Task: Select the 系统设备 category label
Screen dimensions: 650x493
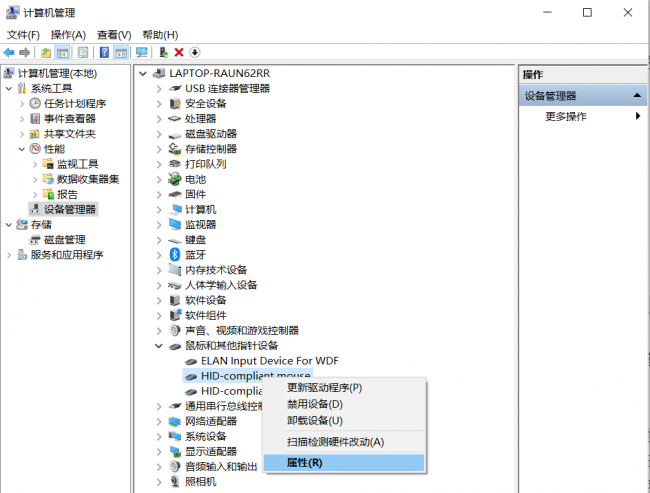Action: point(206,436)
